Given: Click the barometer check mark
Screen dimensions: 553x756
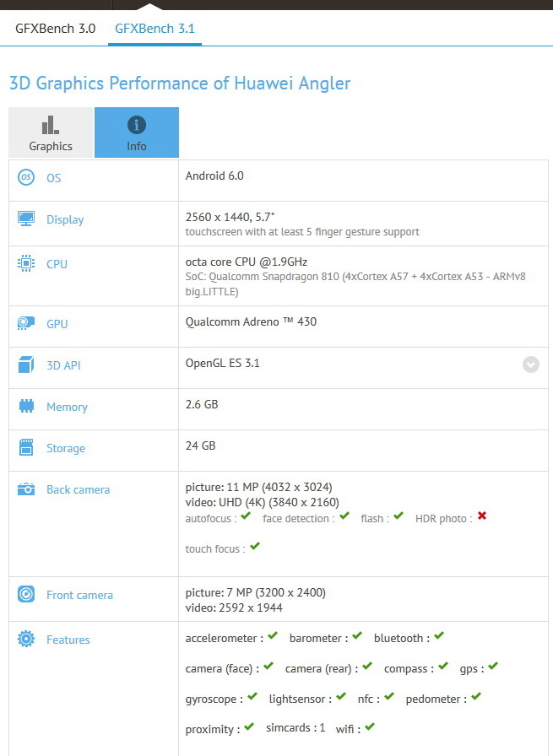Looking at the screenshot, I should (x=357, y=635).
